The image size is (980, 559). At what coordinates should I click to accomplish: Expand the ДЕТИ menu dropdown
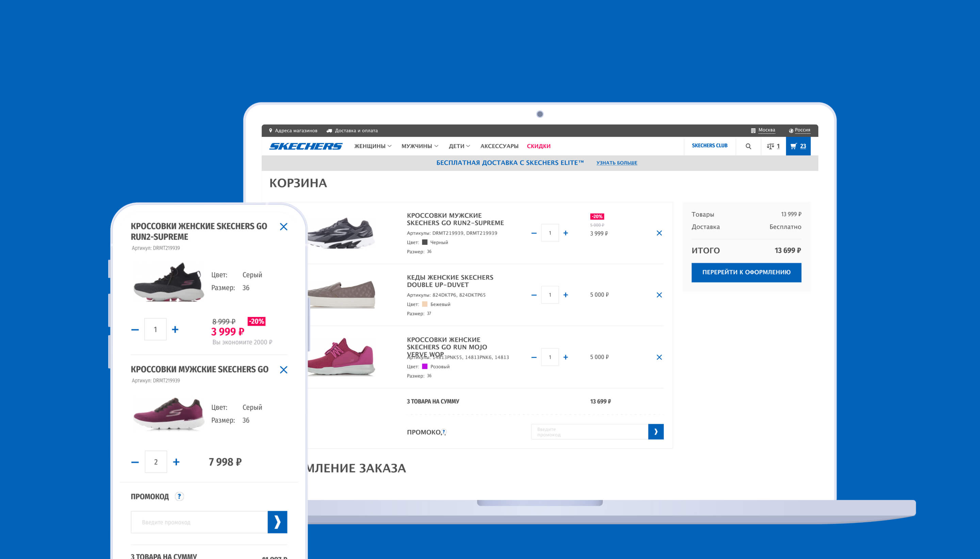(459, 146)
